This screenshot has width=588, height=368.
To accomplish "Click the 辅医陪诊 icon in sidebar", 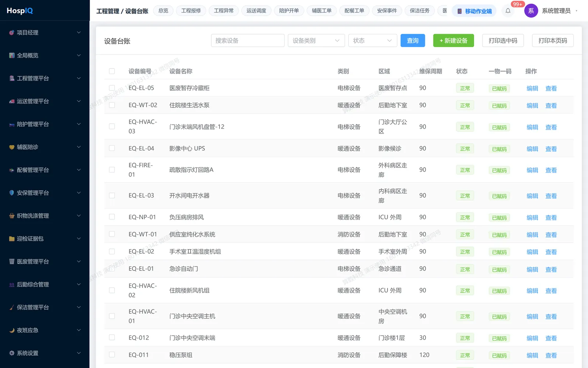I will 12,147.
